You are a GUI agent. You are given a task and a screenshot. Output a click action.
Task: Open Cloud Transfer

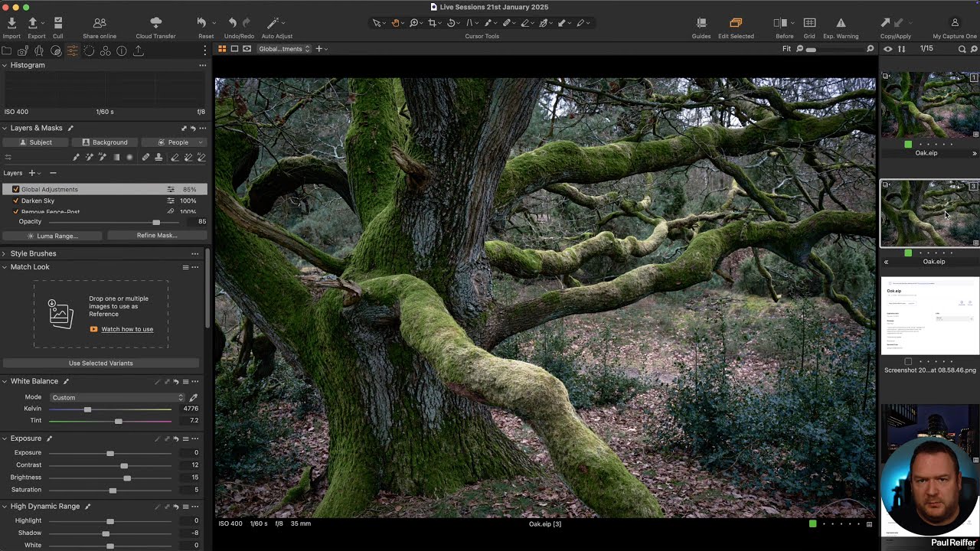[x=155, y=23]
